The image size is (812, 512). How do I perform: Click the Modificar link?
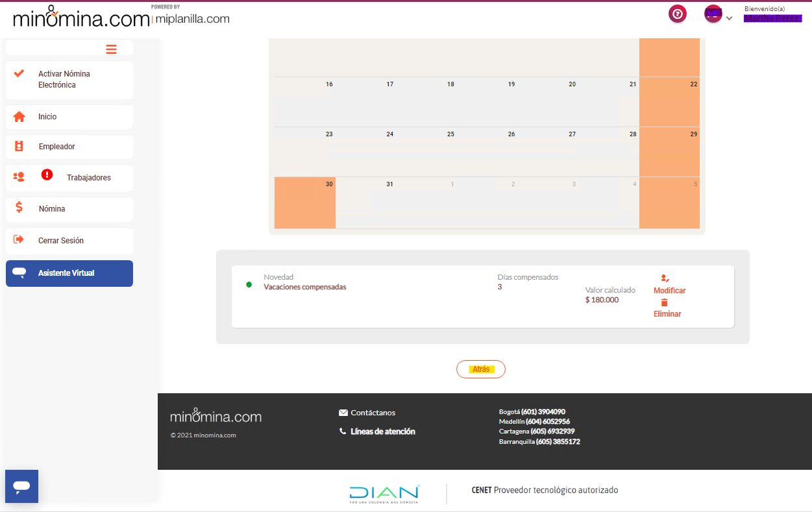click(x=669, y=291)
